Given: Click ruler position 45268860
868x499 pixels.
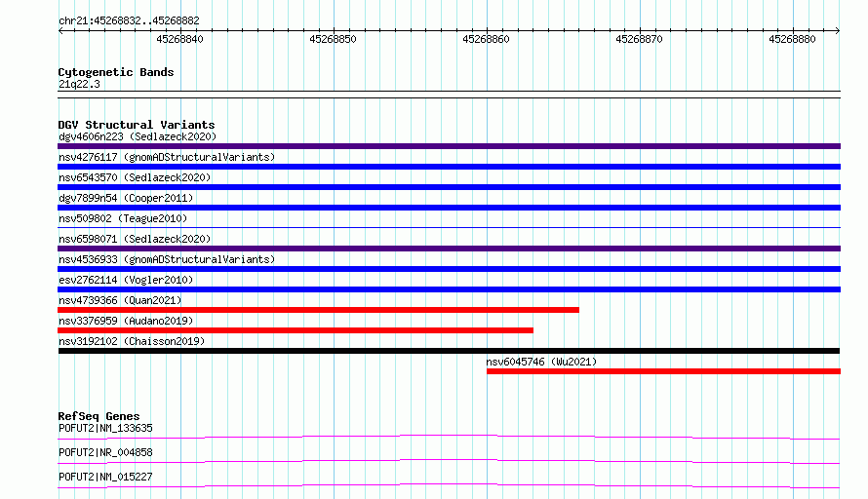Looking at the screenshot, I should tap(486, 39).
